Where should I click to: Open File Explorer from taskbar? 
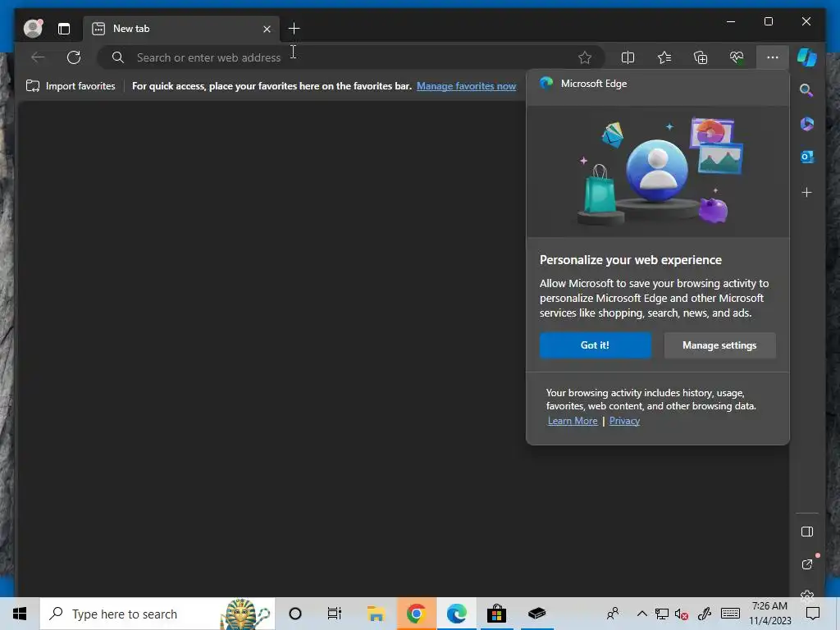(x=376, y=614)
